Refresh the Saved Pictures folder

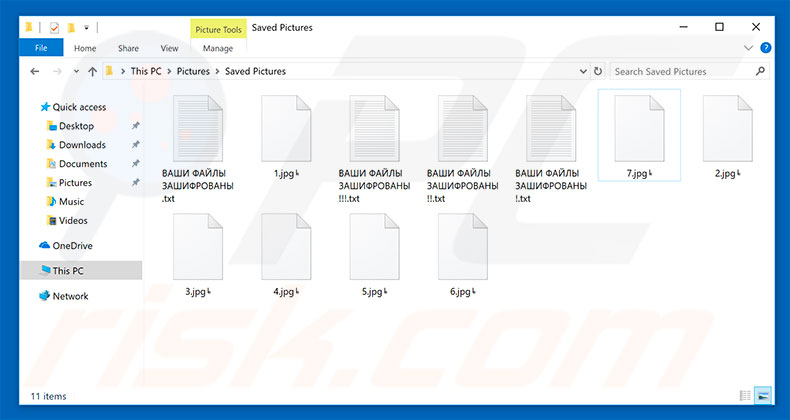(x=598, y=72)
